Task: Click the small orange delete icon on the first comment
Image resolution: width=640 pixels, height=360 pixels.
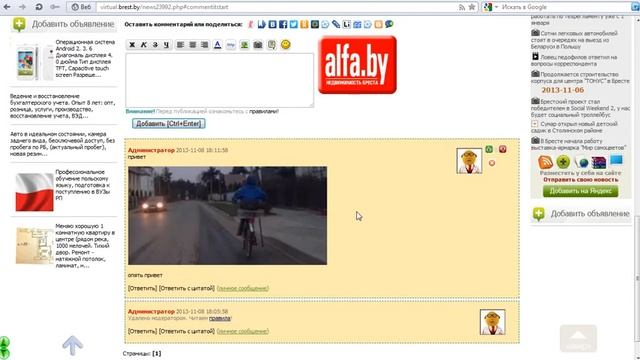Action: coord(492,163)
